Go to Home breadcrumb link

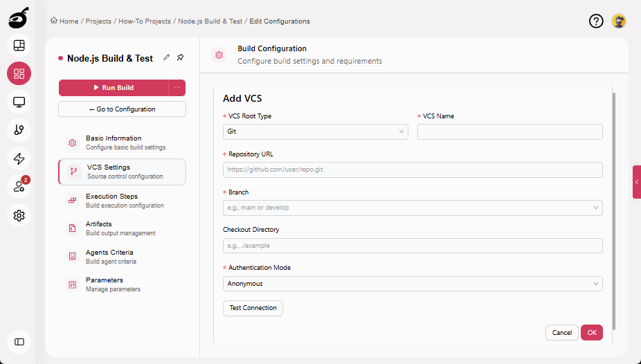(69, 21)
